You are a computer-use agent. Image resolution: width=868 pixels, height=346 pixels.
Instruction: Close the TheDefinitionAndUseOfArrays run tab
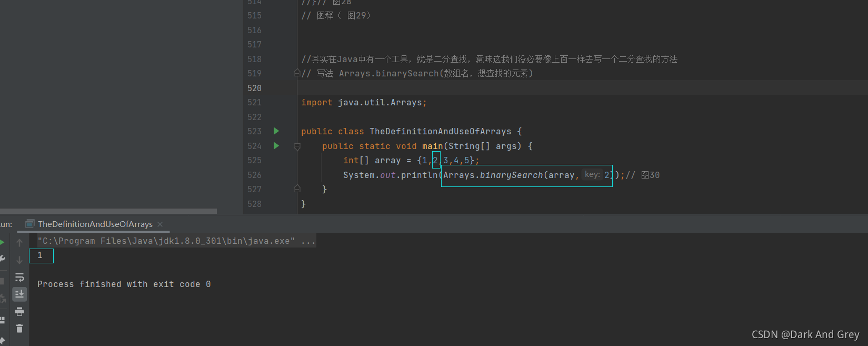pyautogui.click(x=160, y=224)
